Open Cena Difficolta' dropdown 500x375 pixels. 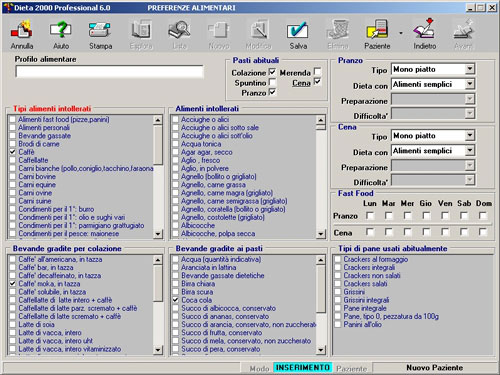coord(469,180)
